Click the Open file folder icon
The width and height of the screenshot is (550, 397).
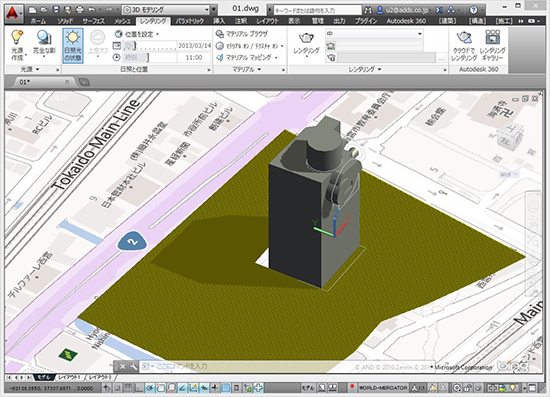click(x=44, y=9)
